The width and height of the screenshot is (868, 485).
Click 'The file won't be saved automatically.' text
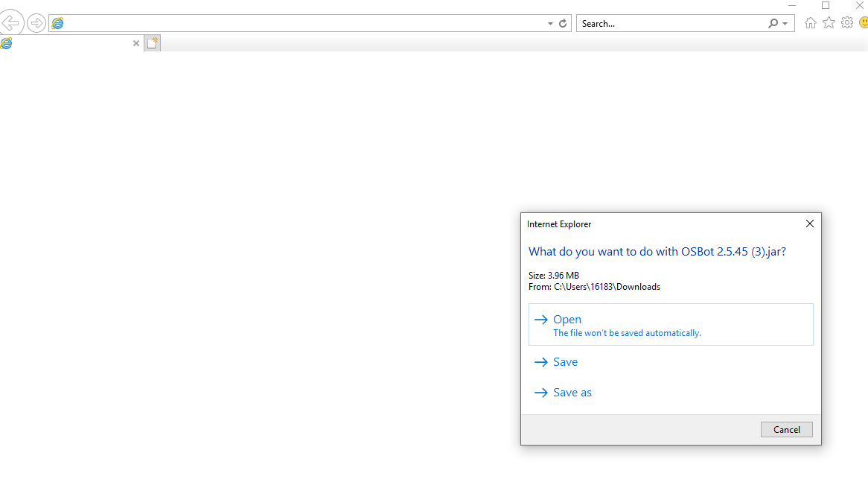pyautogui.click(x=628, y=333)
